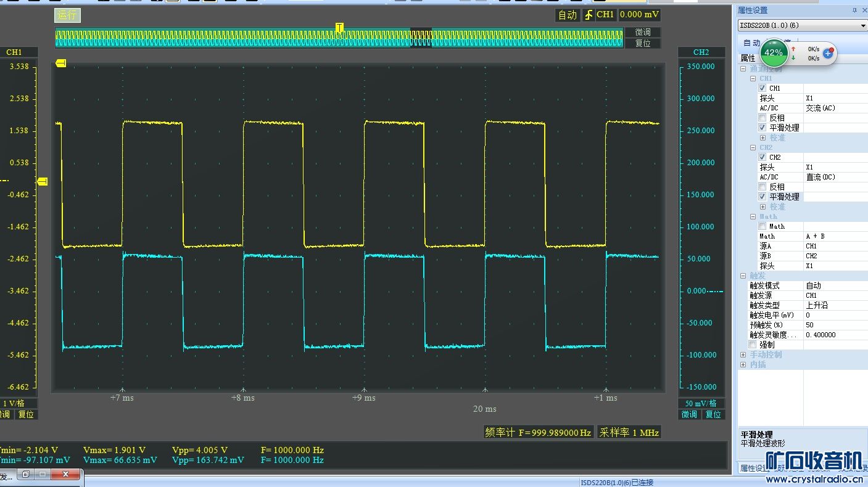This screenshot has height=487, width=868.
Task: Click the 1 V/格 CH1 scale setting
Action: [x=14, y=403]
